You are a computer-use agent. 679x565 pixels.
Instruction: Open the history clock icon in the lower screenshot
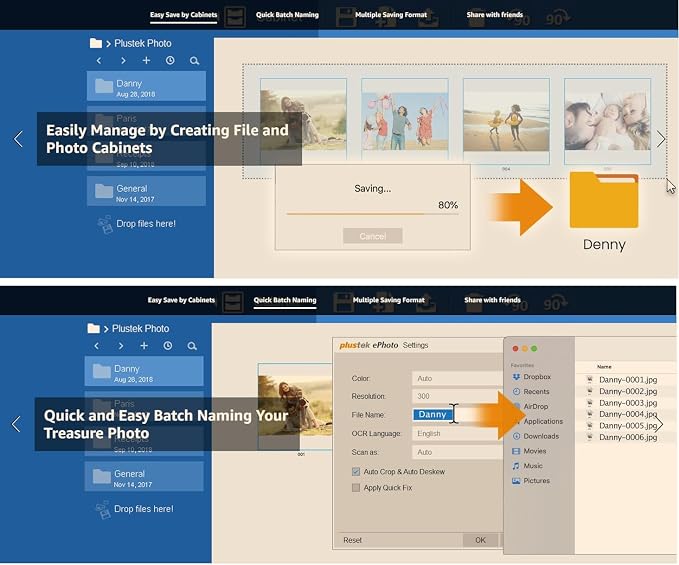(x=168, y=345)
